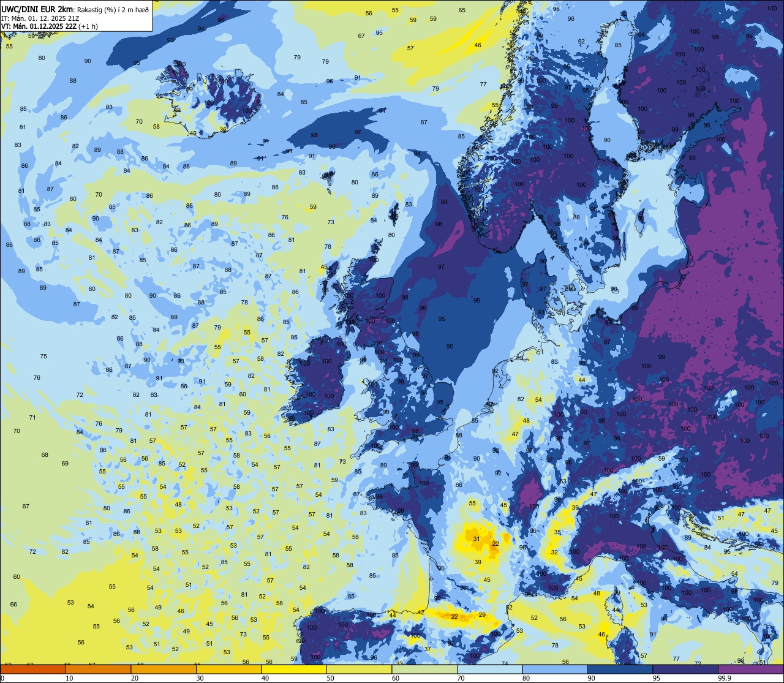Click the '35' humidity value in the western Alps
Screen dimensions: 784x683
[557, 533]
